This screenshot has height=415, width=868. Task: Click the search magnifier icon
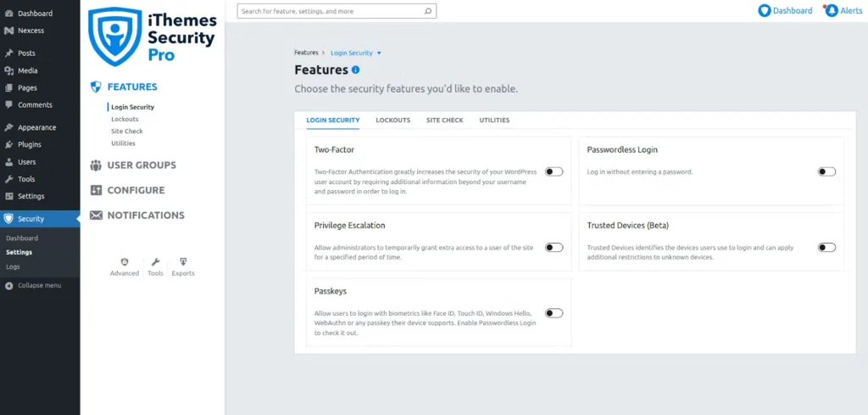[428, 11]
